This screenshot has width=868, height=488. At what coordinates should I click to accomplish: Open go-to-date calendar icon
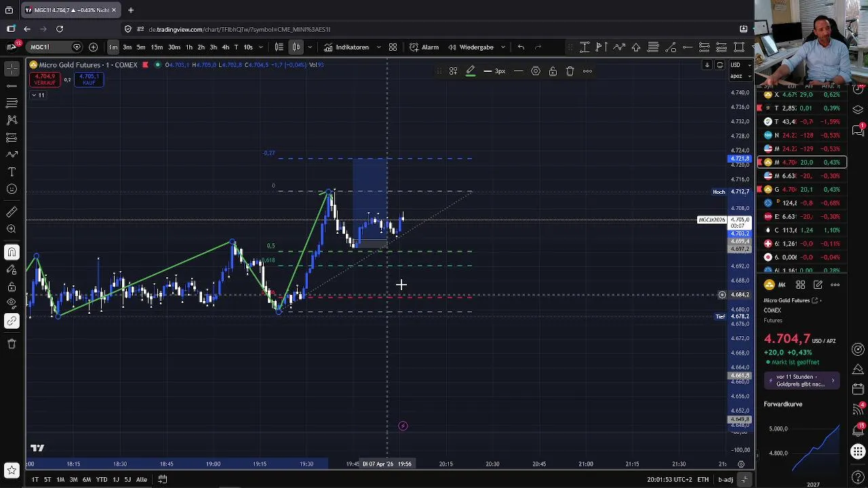(x=163, y=479)
